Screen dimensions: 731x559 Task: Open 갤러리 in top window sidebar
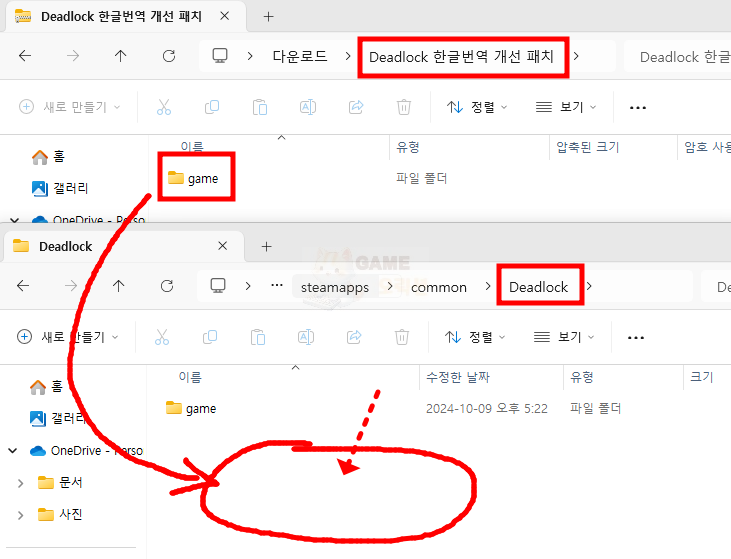click(60, 188)
